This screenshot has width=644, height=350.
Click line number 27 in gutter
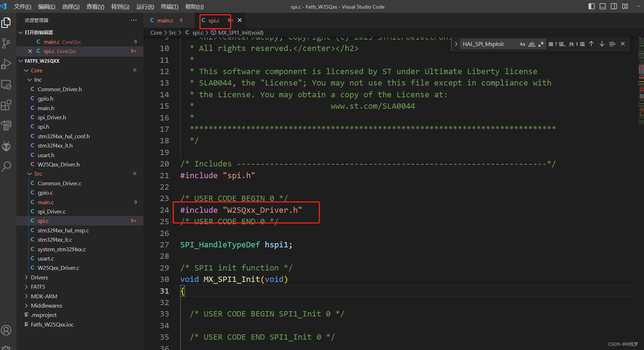[164, 245]
